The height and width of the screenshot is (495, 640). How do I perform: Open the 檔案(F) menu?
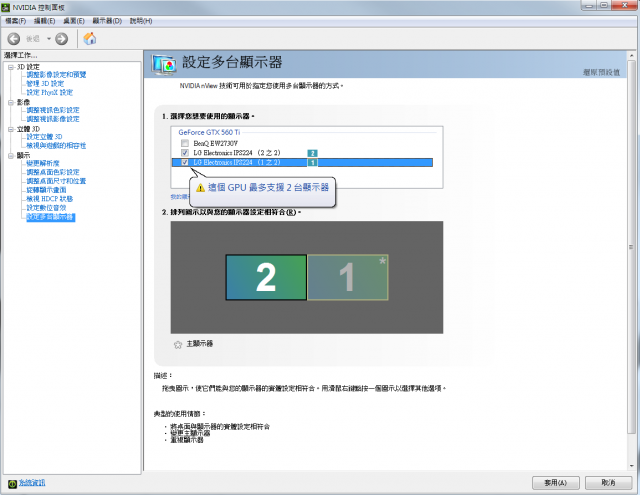pyautogui.click(x=16, y=21)
